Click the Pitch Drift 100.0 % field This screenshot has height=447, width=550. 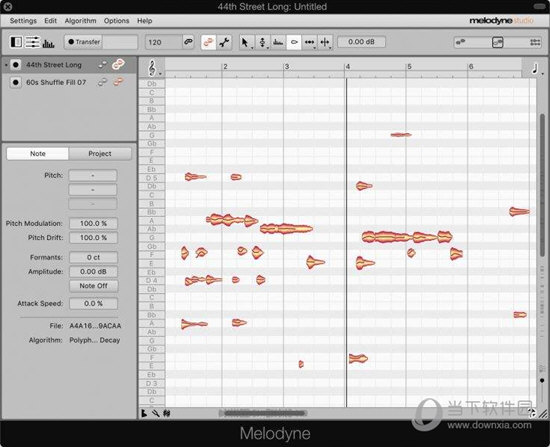tap(93, 238)
